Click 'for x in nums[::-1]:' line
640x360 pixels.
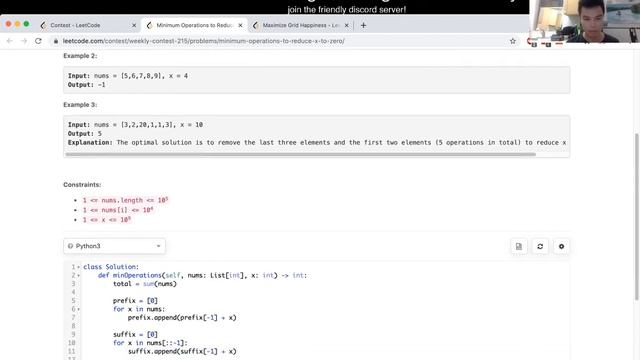[x=150, y=343]
